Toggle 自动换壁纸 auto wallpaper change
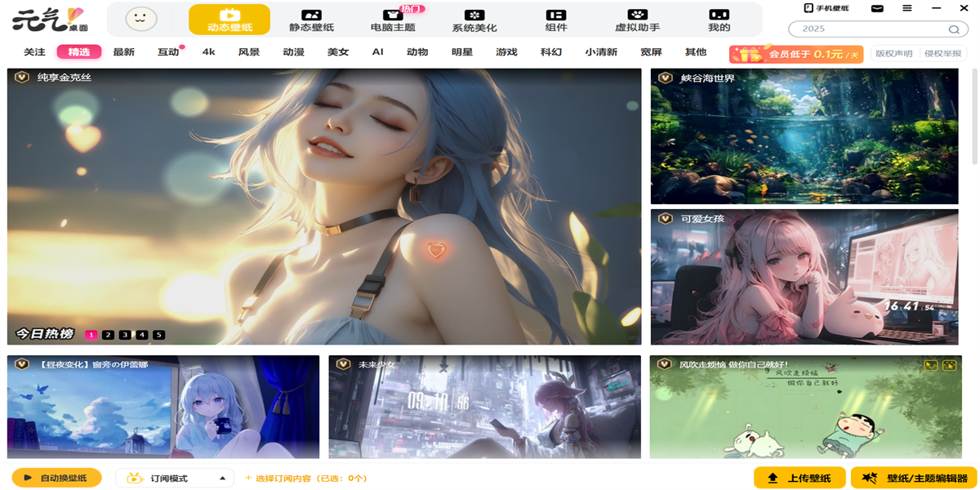The height and width of the screenshot is (490, 980). 56,478
